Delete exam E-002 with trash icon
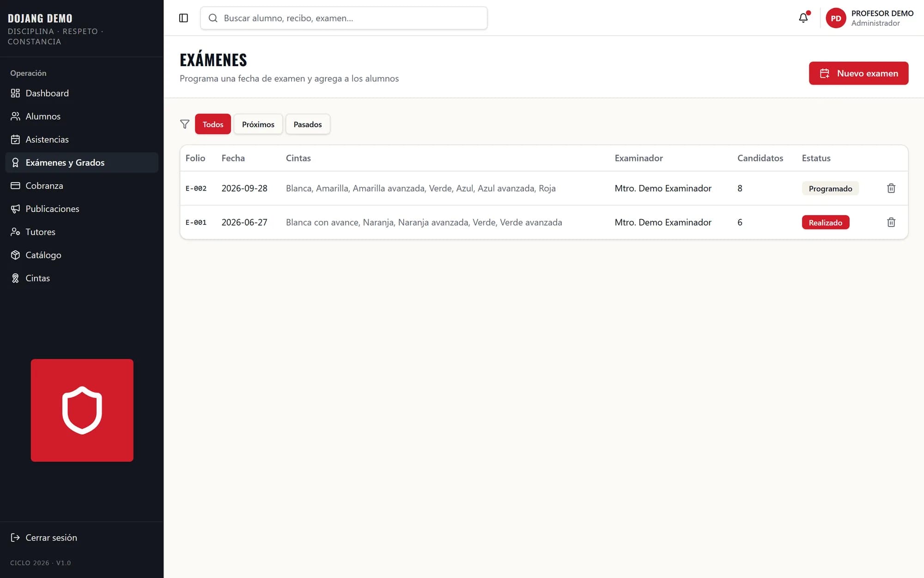Image resolution: width=924 pixels, height=578 pixels. 891,188
